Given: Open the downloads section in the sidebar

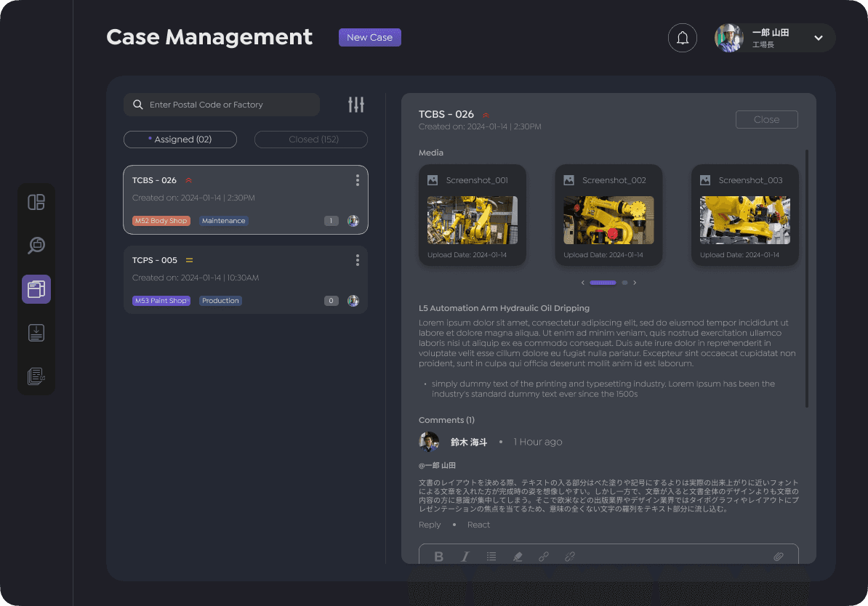Looking at the screenshot, I should pyautogui.click(x=36, y=332).
